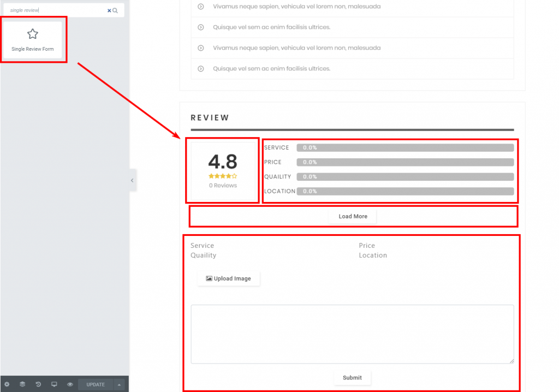Click inside the review comment textarea
The height and width of the screenshot is (392, 559).
pos(352,334)
